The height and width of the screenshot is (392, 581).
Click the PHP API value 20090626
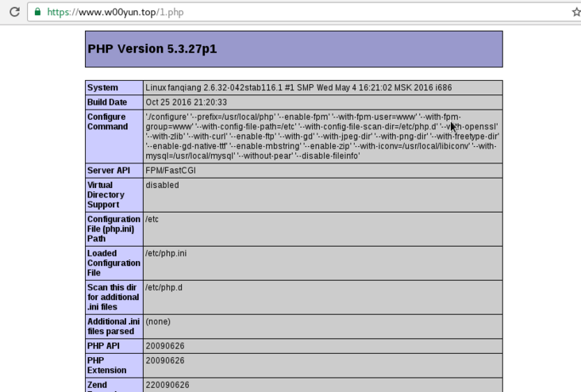tap(165, 346)
